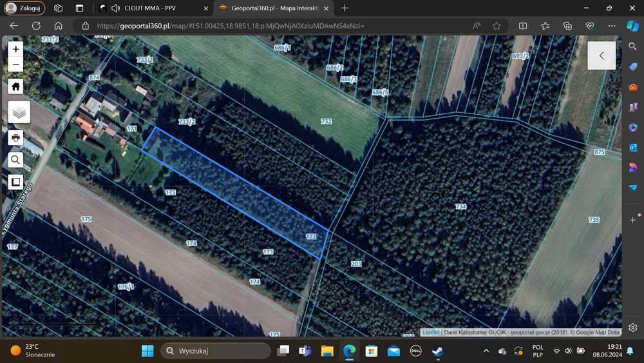Show hidden system tray icons
The image size is (644, 363).
click(486, 351)
